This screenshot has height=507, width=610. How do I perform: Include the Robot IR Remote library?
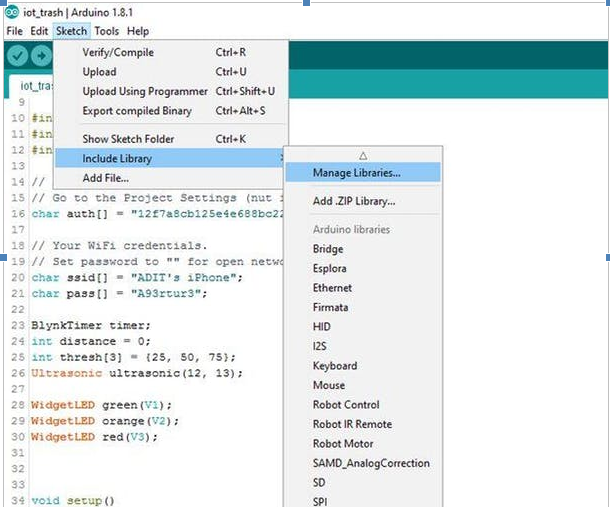363,424
